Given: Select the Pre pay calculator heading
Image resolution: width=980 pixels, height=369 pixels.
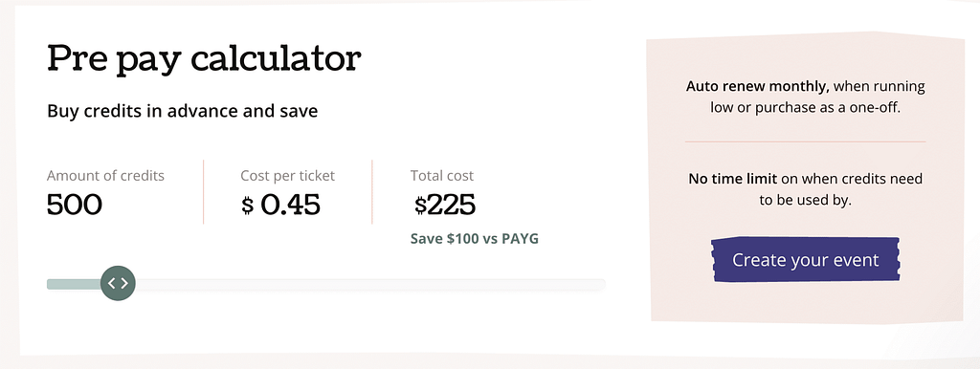Looking at the screenshot, I should tap(205, 58).
